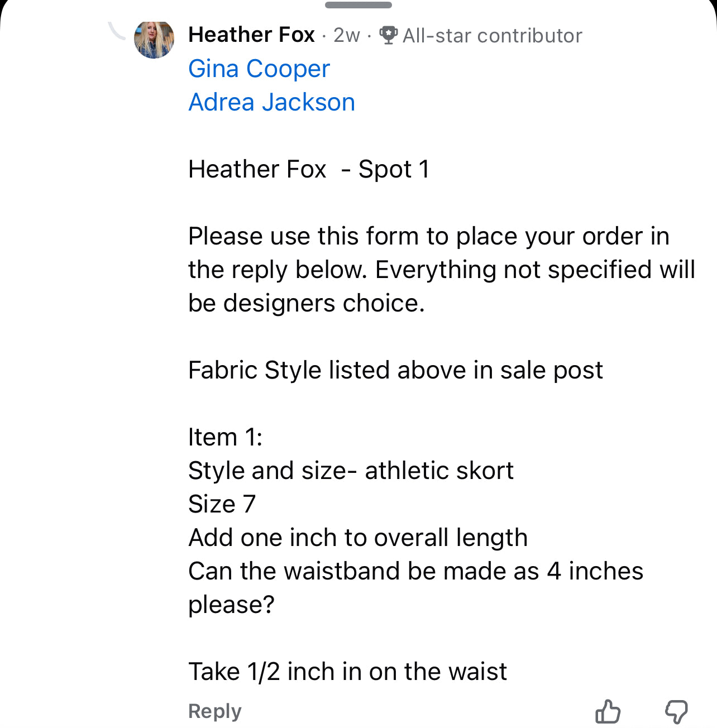Click "Take 1/2 inch in on the waist"
This screenshot has width=717, height=728.
(x=347, y=672)
